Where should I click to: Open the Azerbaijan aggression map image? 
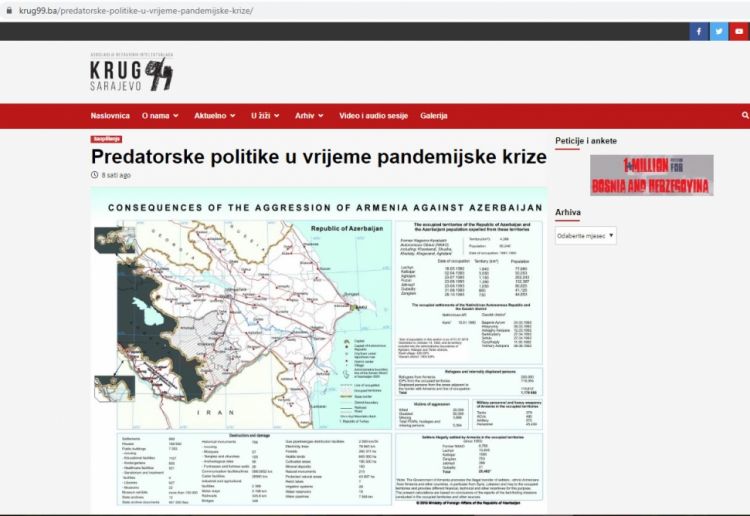click(x=319, y=350)
